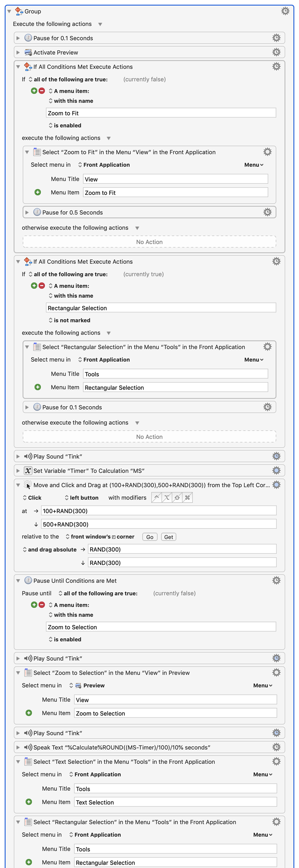Open gear menu of Move and Click and Drag
The width and height of the screenshot is (299, 868).
[x=276, y=485]
